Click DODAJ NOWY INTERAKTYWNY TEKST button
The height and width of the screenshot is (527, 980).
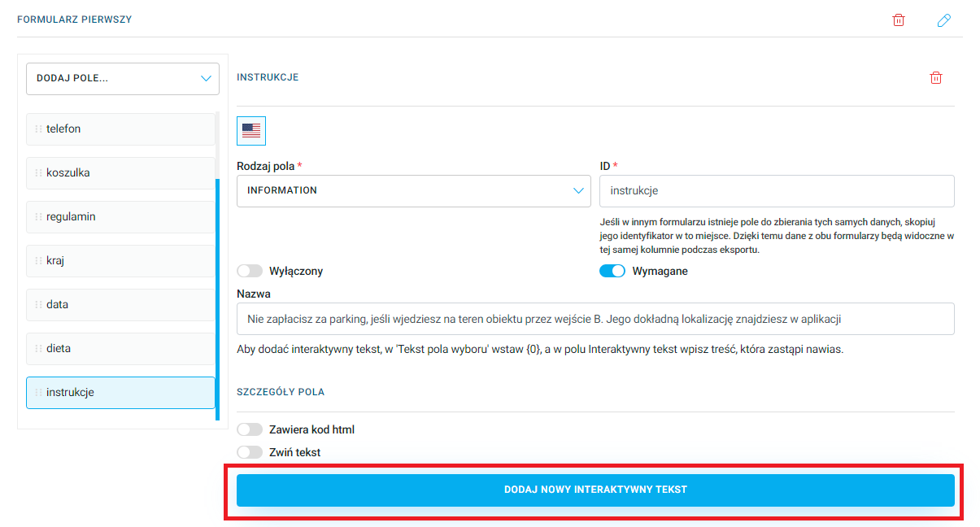[595, 490]
